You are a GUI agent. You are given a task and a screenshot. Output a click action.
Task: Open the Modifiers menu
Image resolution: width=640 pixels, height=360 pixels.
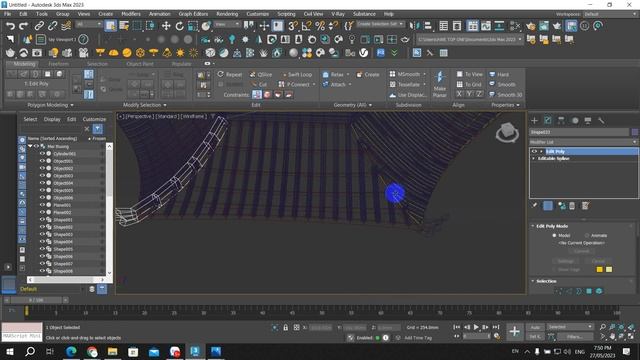click(x=131, y=14)
